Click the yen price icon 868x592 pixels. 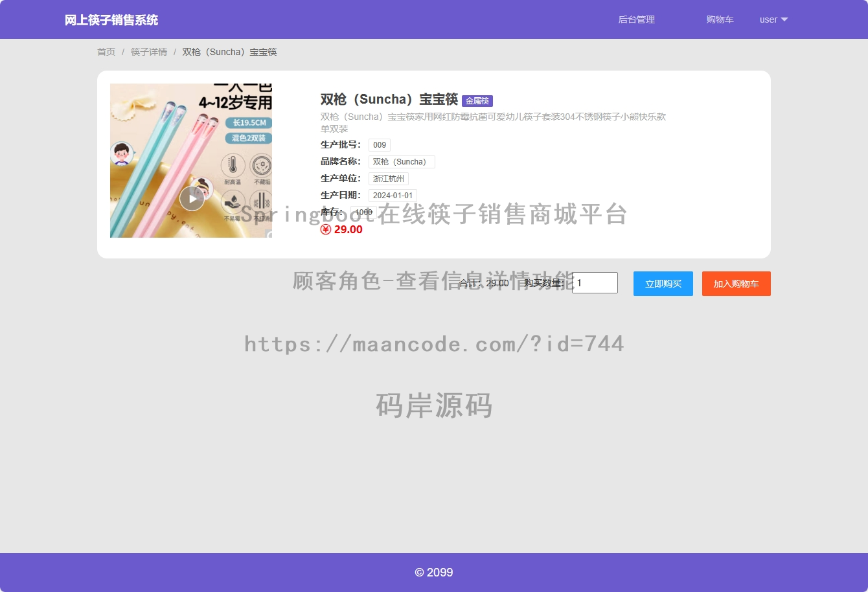[326, 229]
